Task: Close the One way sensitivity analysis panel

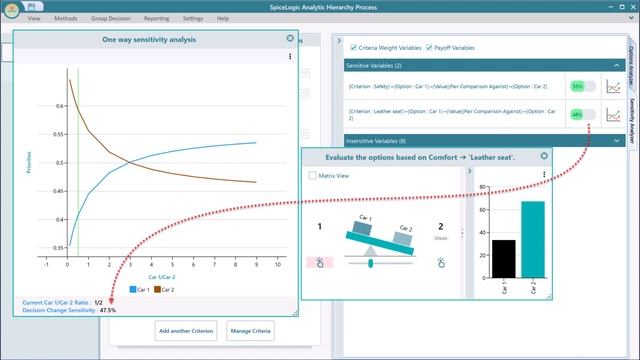Action: (290, 38)
